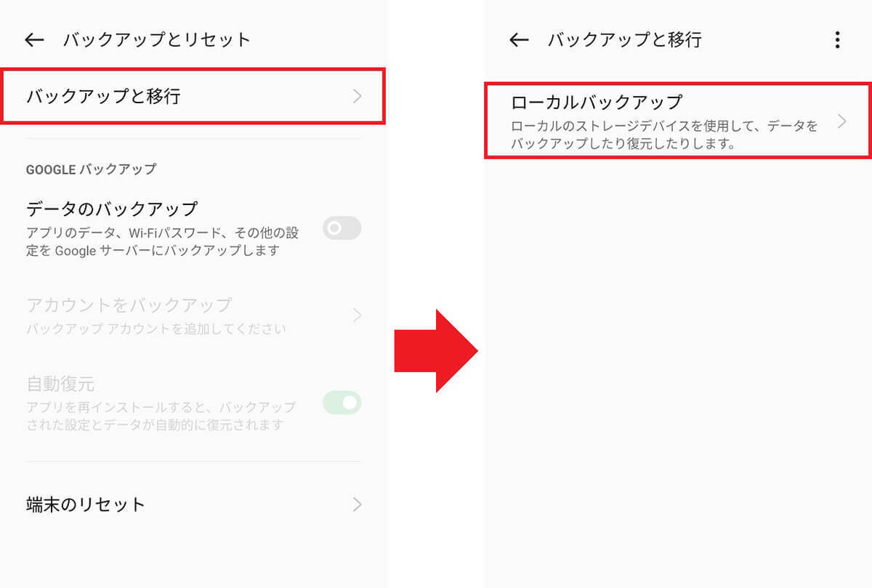Go back from バックアップとリセット screen
Image resolution: width=872 pixels, height=588 pixels.
pos(34,40)
